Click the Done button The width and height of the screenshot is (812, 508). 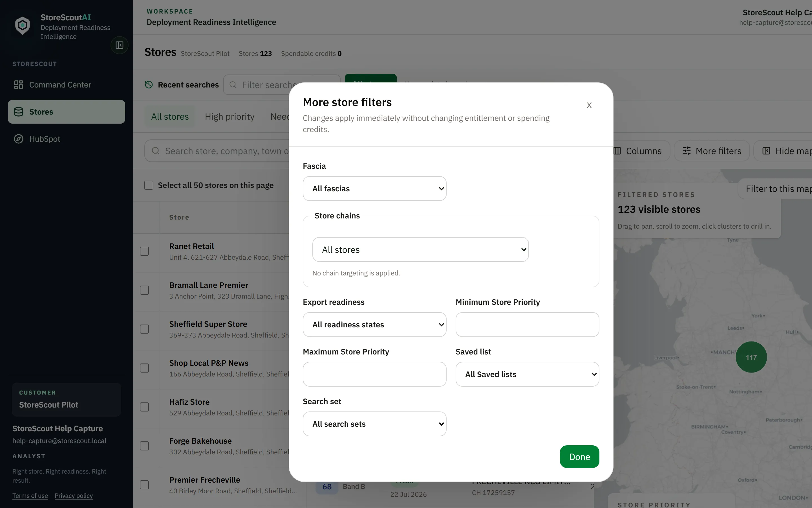[x=579, y=457]
